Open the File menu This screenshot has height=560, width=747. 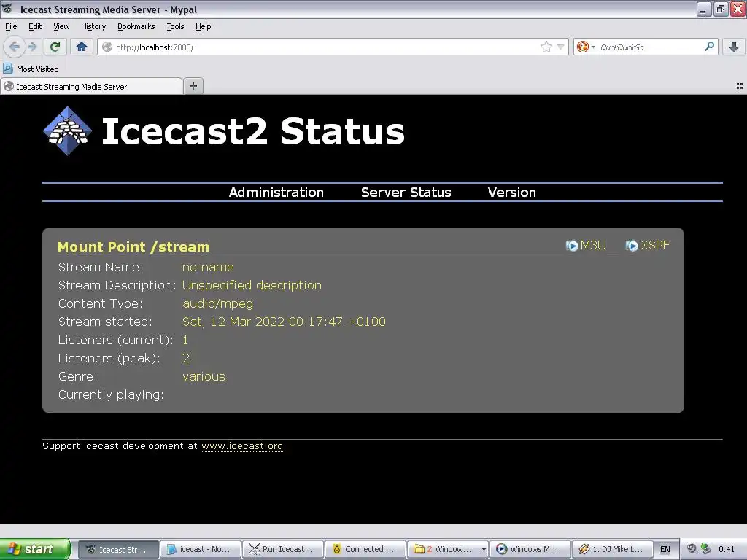[x=11, y=26]
